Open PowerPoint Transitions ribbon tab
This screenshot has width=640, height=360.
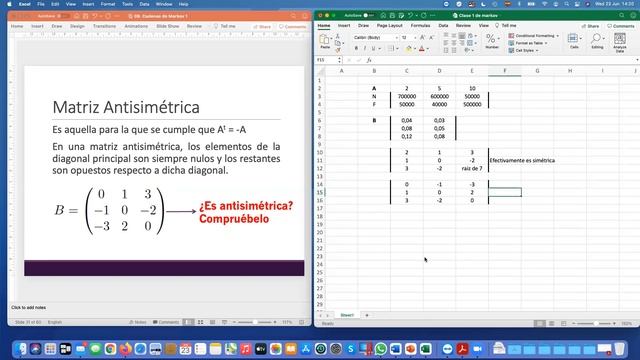coord(104,26)
